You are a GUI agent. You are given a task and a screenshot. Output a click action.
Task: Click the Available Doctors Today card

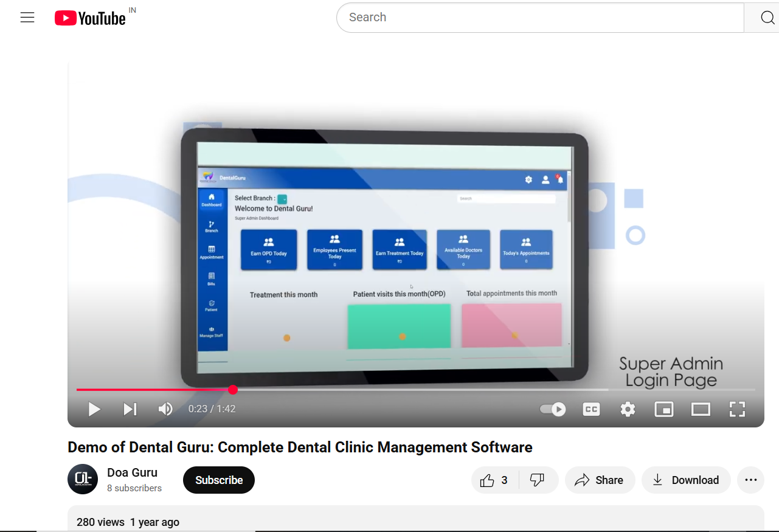coord(463,249)
